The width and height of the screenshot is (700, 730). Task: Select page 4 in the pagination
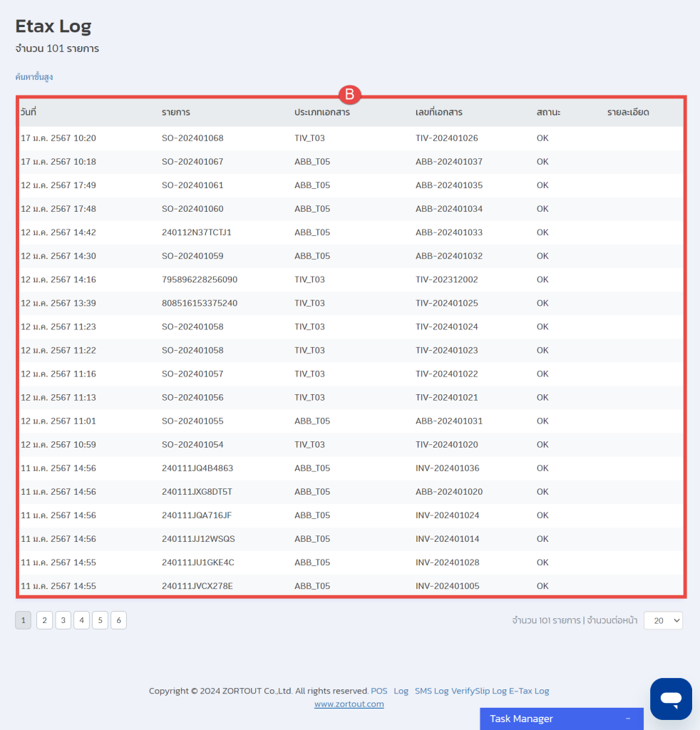(81, 620)
